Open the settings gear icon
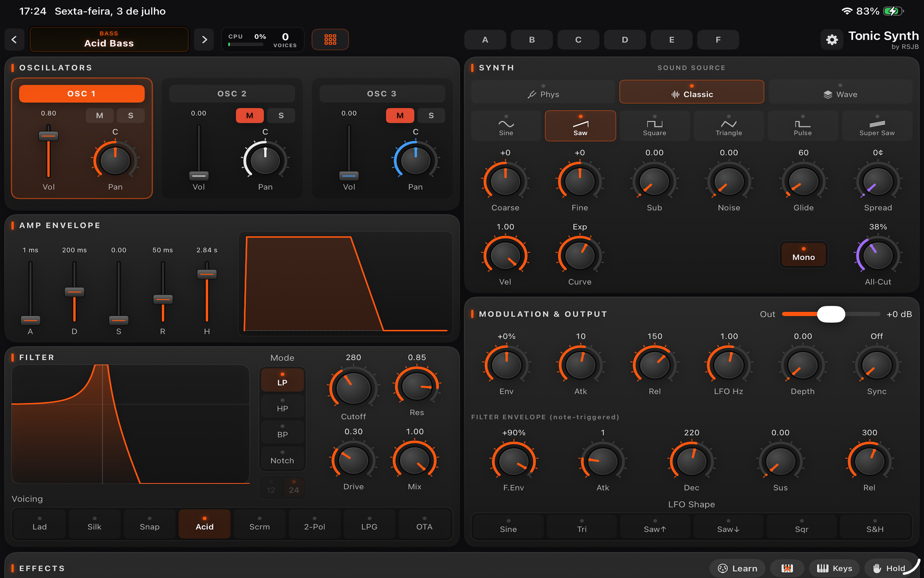The width and height of the screenshot is (924, 578). (x=832, y=39)
